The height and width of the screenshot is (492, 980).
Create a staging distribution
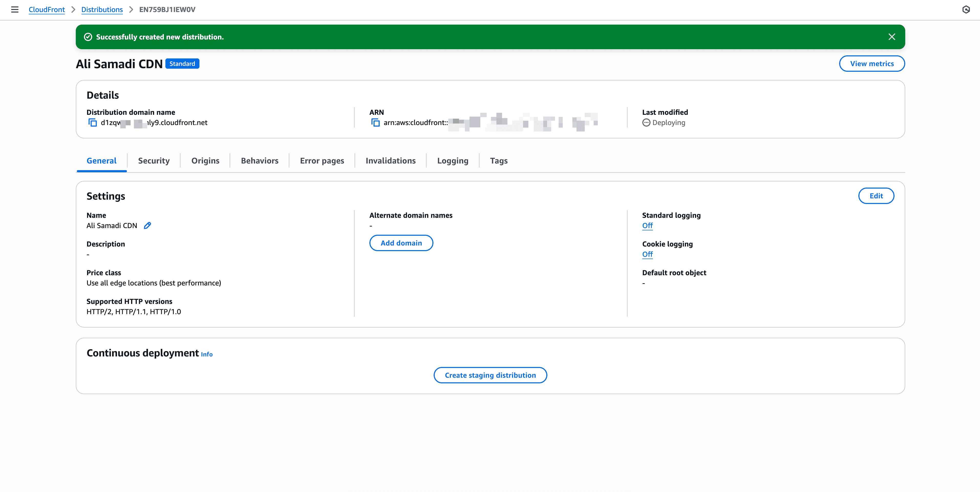point(490,375)
